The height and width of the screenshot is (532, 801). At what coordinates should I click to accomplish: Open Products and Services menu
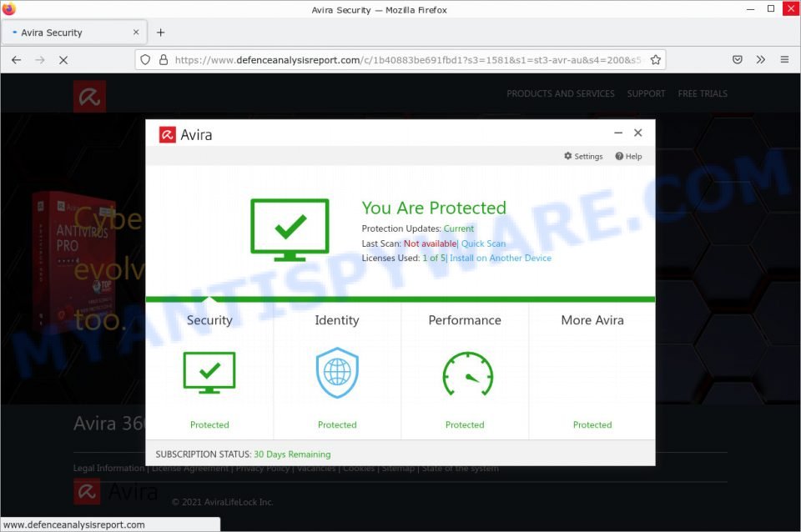[561, 93]
